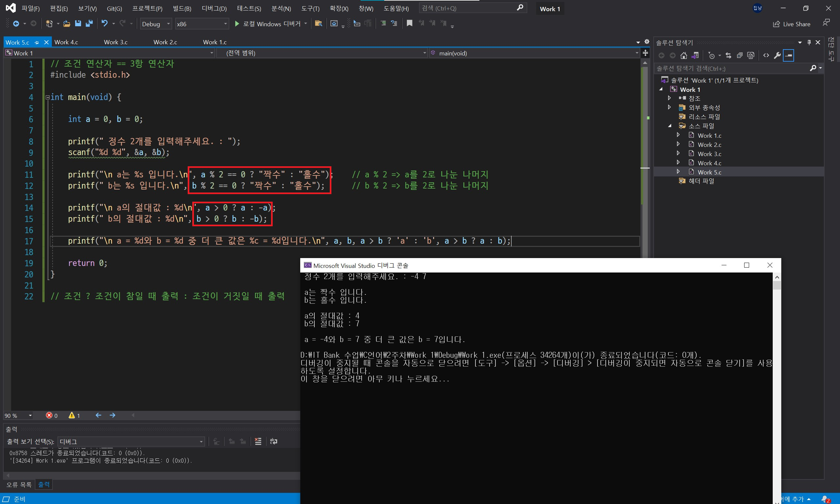Open Properties wrench icon in Solution Explorer
The width and height of the screenshot is (840, 504).
(777, 55)
